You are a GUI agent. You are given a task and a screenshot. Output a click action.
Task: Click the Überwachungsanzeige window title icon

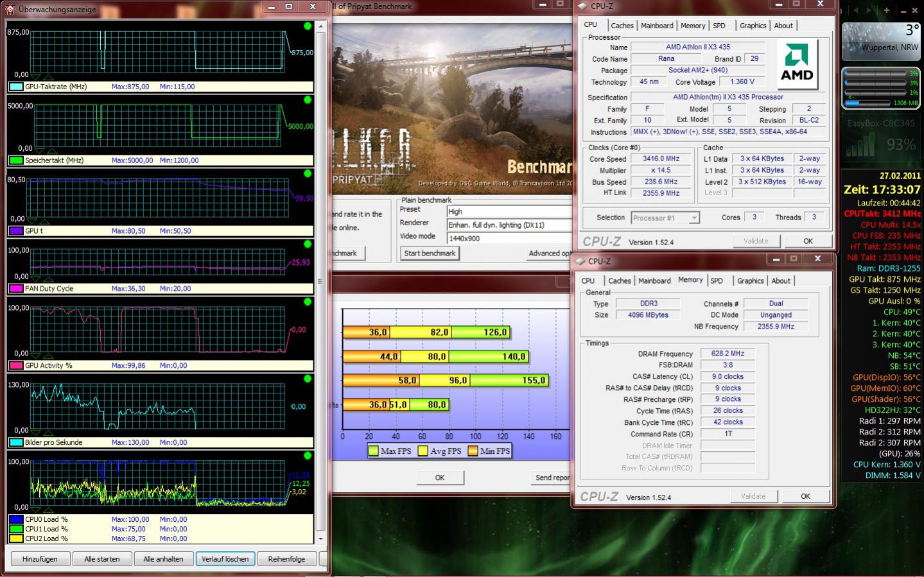(10, 9)
